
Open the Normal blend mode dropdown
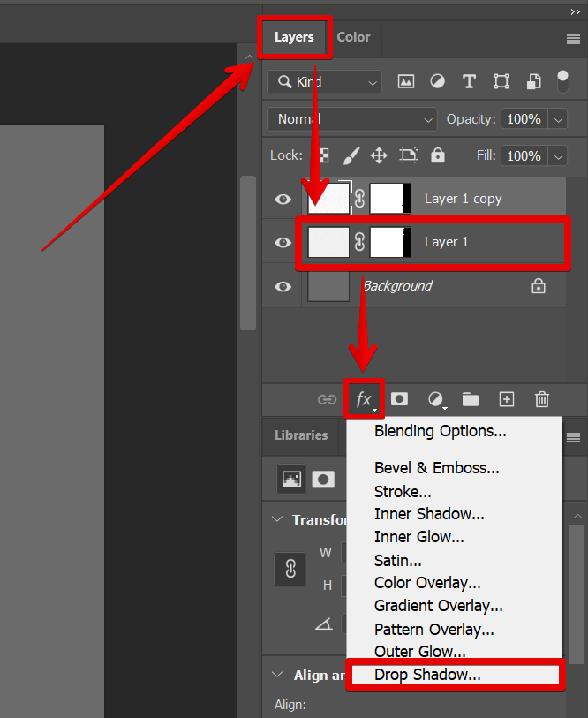point(351,118)
